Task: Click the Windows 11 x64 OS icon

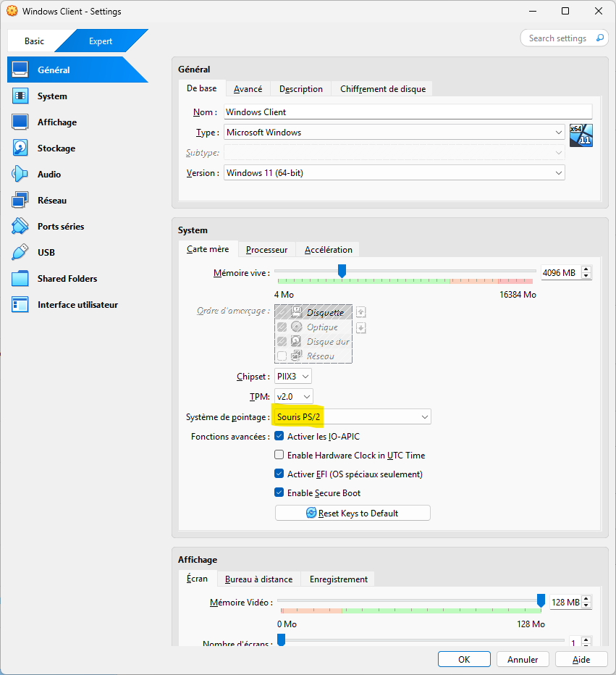Action: click(x=581, y=135)
